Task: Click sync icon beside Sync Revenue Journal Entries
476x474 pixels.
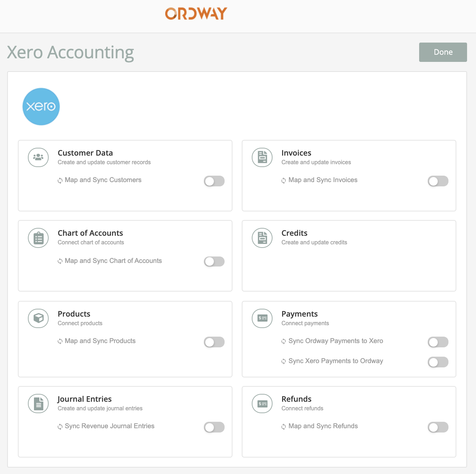Action: 60,427
